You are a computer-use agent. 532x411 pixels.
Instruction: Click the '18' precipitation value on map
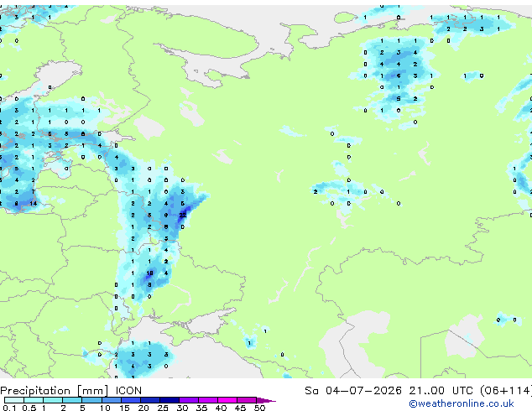point(149,273)
